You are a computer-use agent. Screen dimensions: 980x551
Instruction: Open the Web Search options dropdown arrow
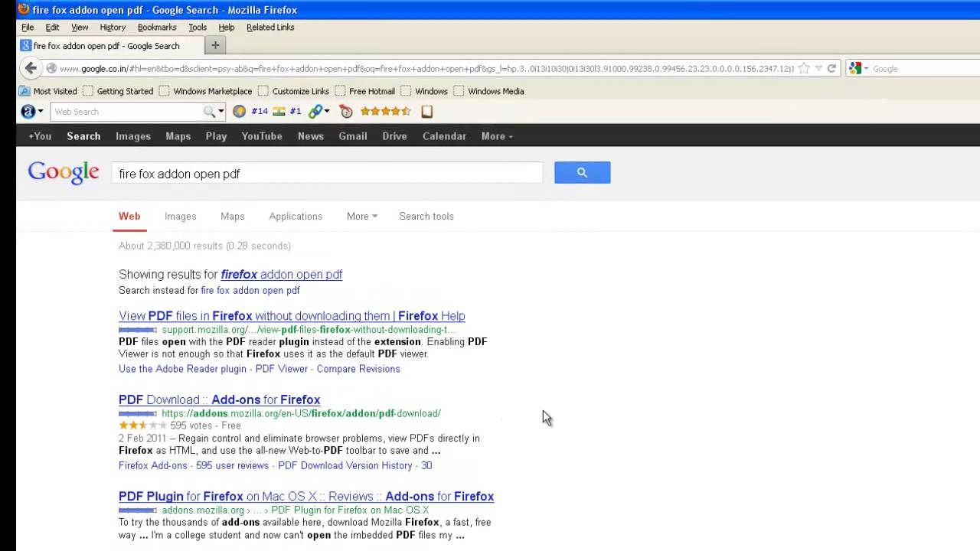(220, 112)
